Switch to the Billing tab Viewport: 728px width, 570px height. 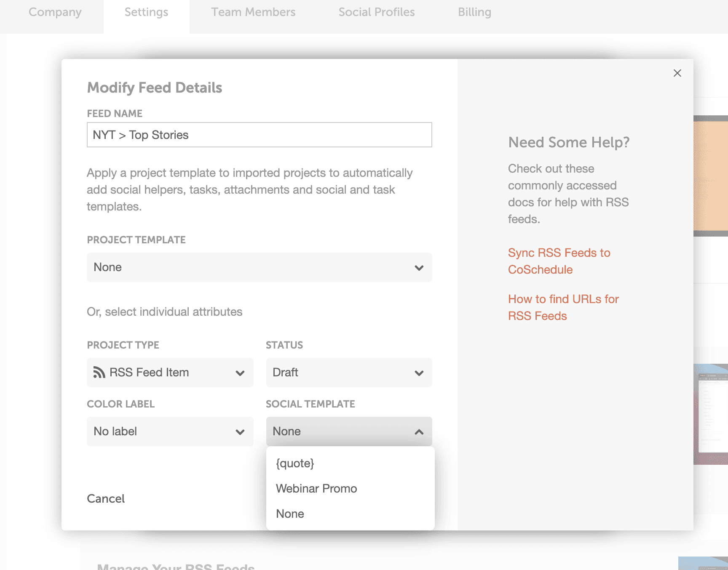tap(474, 12)
